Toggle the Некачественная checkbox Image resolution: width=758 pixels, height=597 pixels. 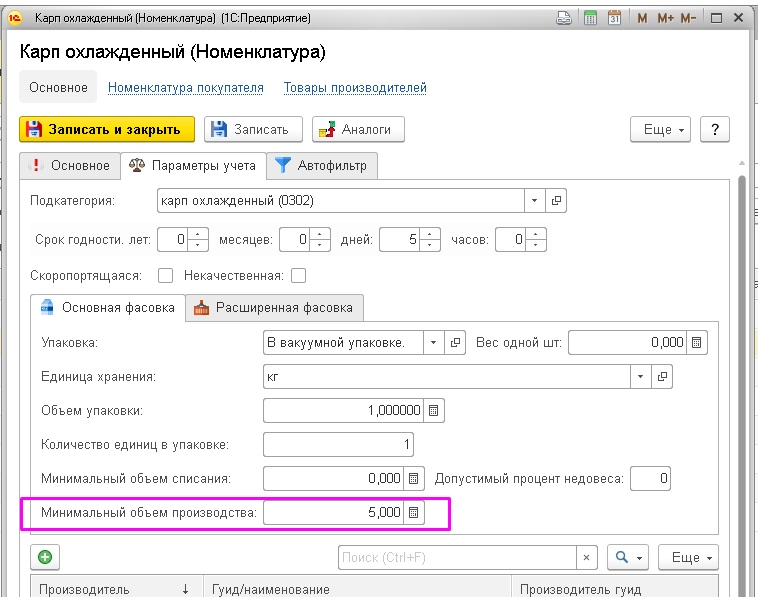click(x=298, y=276)
